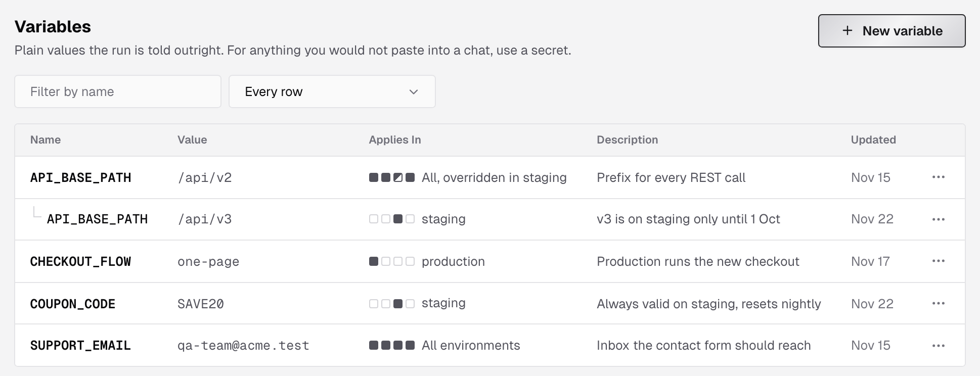Click the environment squares for 'All, overridden in staging'

[392, 177]
